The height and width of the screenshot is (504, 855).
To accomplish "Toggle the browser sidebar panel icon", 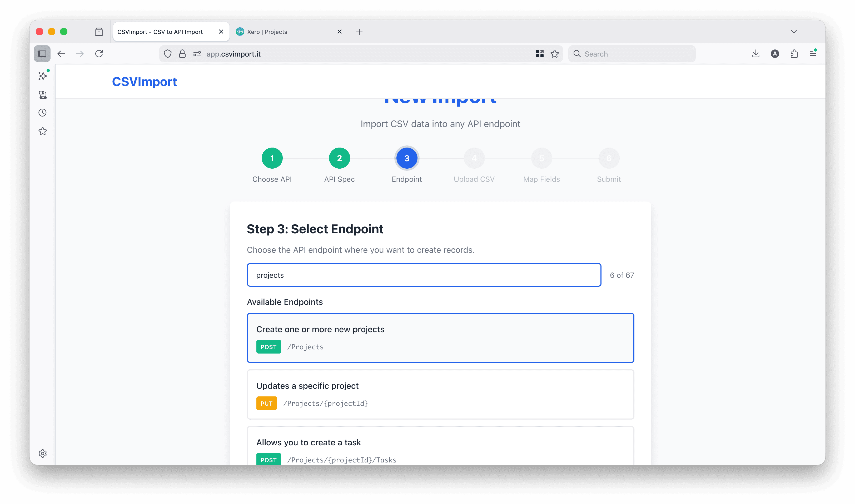I will (42, 54).
